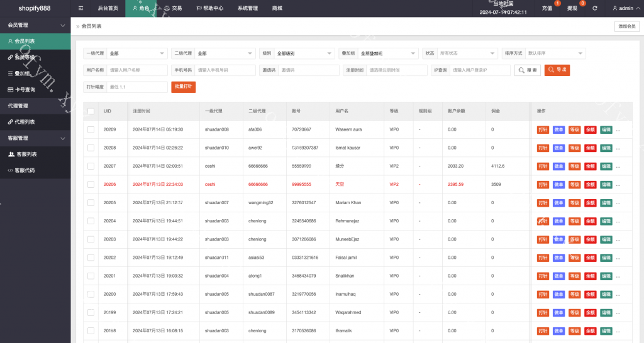Click 编辑 for user 20202
The height and width of the screenshot is (343, 644).
pos(606,258)
